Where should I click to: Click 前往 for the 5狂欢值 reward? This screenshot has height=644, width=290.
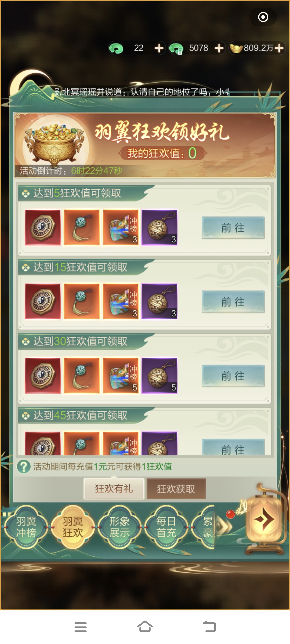click(233, 227)
